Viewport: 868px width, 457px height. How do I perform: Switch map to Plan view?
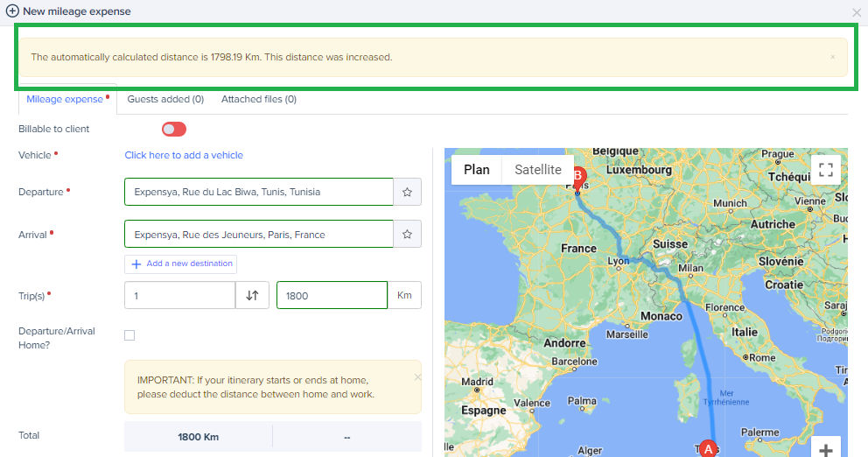tap(477, 170)
